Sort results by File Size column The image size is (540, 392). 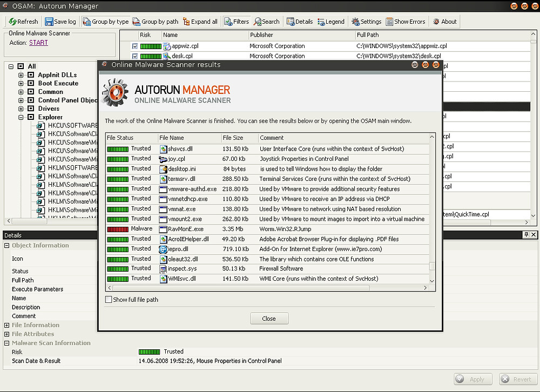point(239,138)
